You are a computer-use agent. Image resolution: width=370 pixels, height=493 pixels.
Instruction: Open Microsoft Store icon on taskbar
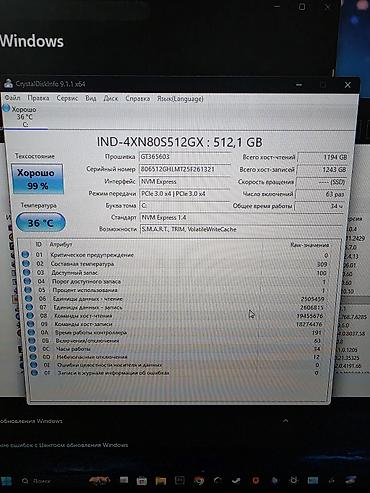[x=142, y=480]
